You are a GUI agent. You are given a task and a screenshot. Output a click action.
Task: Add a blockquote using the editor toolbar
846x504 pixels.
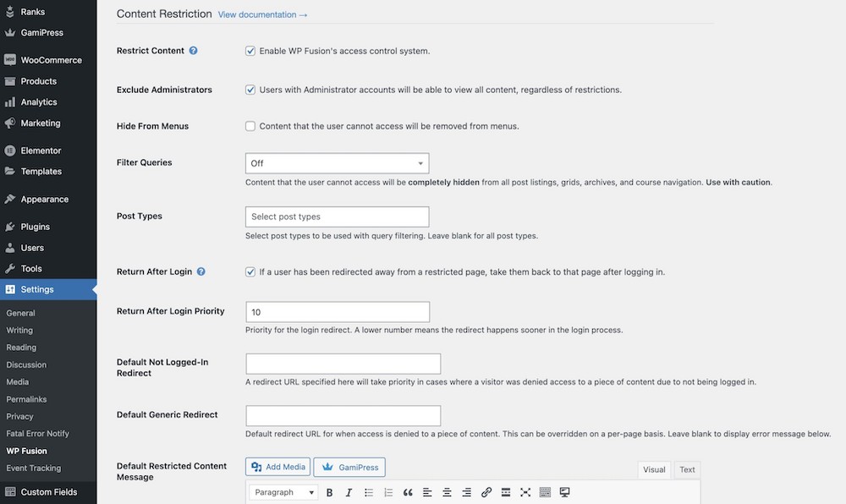[x=407, y=492]
